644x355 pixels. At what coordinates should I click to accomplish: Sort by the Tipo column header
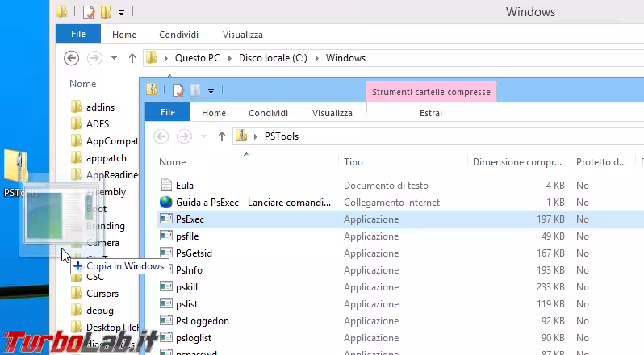tap(353, 162)
